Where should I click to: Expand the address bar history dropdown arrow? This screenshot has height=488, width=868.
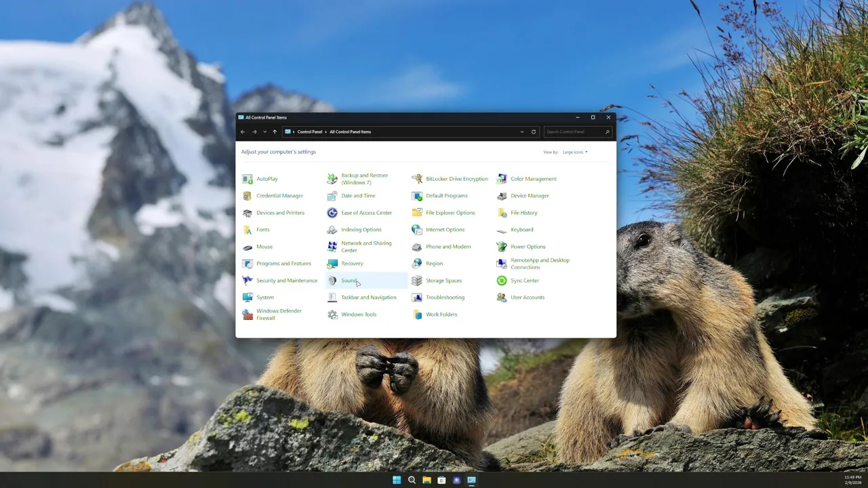tap(521, 132)
